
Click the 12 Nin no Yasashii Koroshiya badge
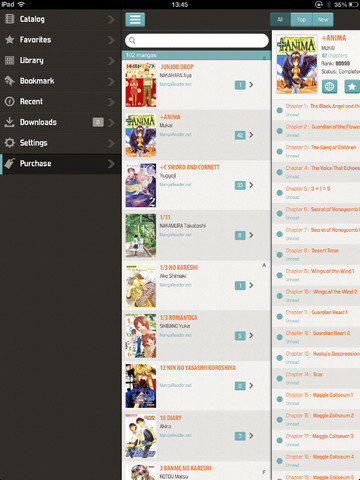coord(240,386)
